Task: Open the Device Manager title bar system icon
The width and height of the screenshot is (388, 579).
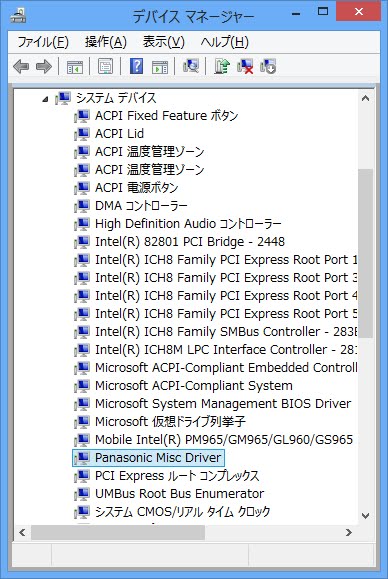Action: point(18,15)
